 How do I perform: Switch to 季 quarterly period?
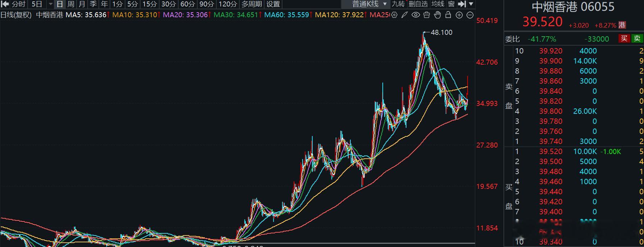click(x=93, y=4)
